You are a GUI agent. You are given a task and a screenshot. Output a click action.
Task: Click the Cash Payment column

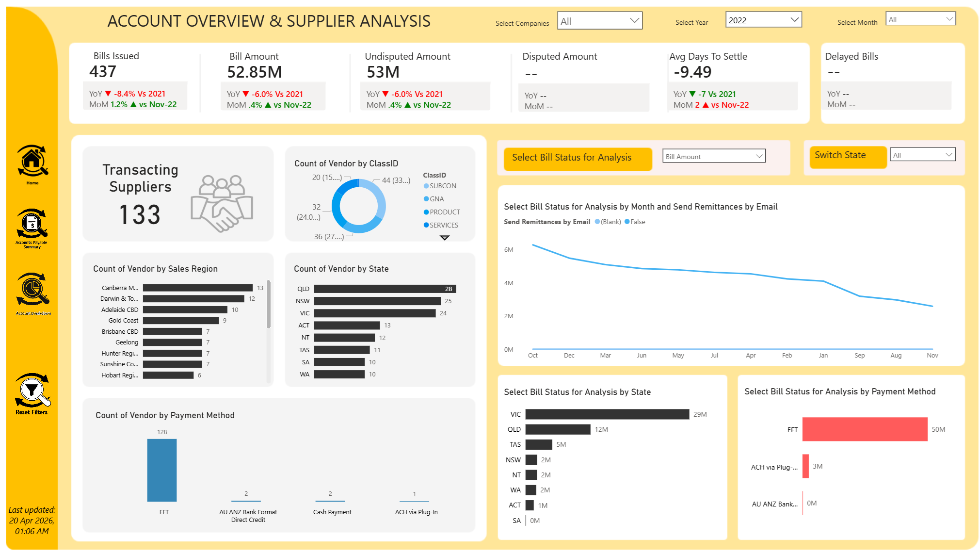coord(330,501)
